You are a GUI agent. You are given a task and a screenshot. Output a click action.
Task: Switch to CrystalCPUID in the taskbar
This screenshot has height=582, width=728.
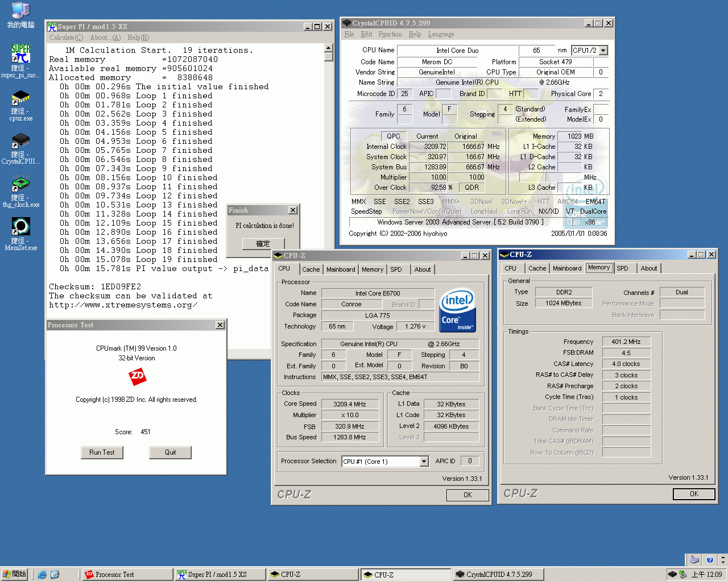498,575
